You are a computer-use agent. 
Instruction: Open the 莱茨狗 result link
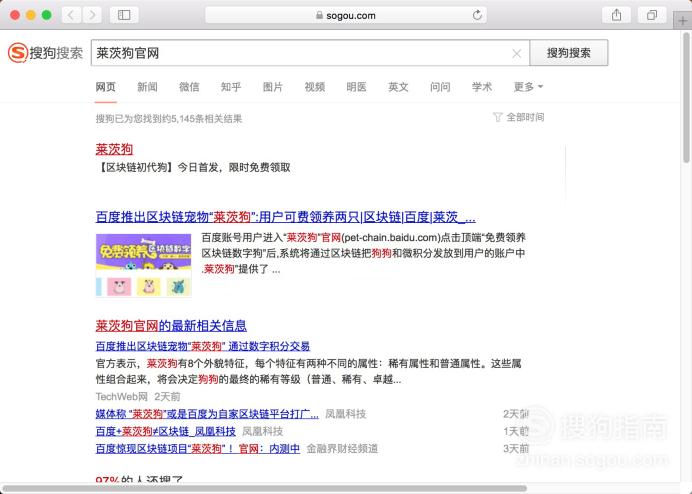[114, 149]
